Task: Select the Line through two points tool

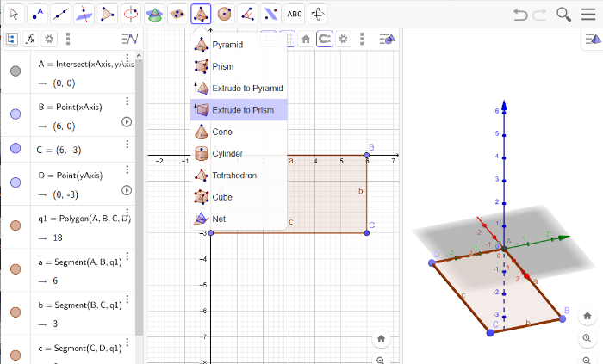Action: [61, 15]
